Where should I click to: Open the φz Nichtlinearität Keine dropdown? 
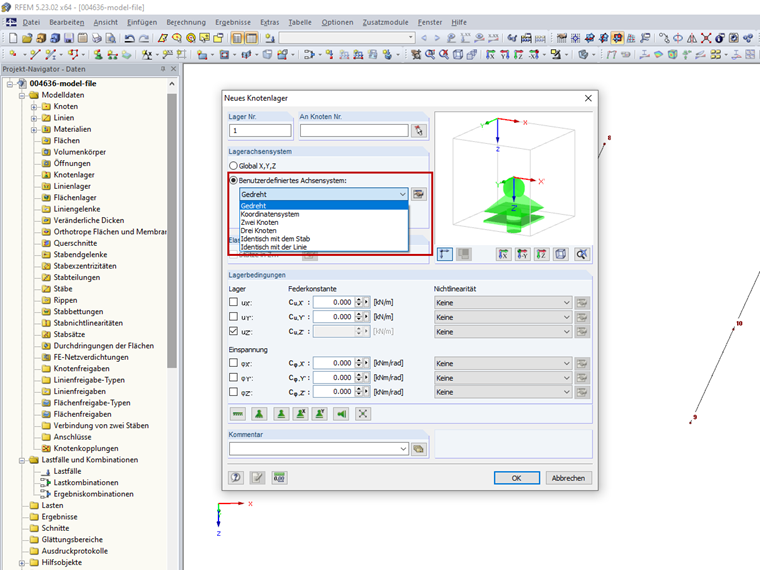coord(503,392)
